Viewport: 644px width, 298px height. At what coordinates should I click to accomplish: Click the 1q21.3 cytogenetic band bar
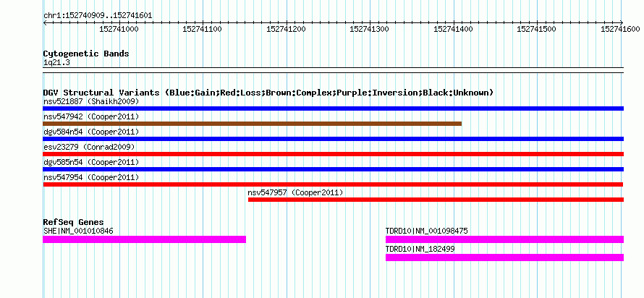[x=333, y=70]
